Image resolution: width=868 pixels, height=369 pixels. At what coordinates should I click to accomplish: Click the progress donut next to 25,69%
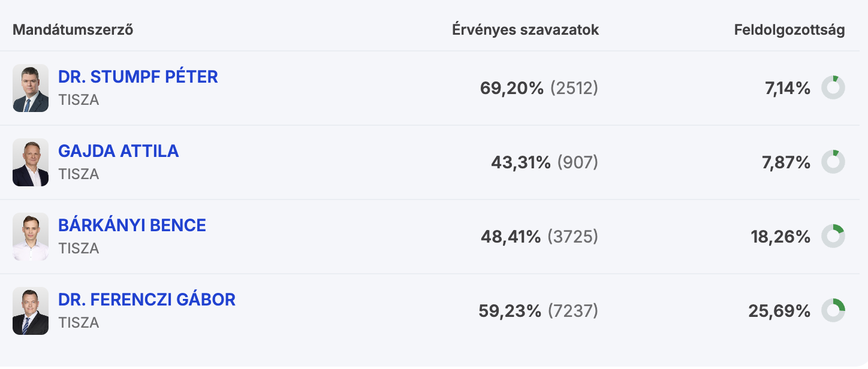click(x=833, y=311)
